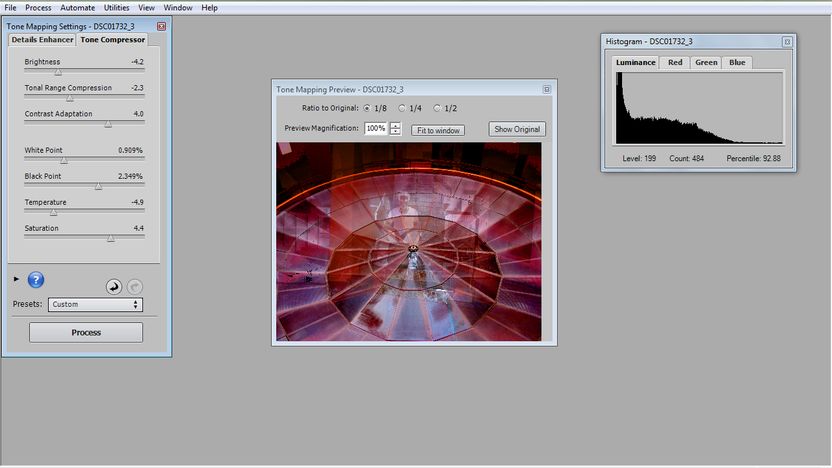Click the large Process button

point(86,333)
